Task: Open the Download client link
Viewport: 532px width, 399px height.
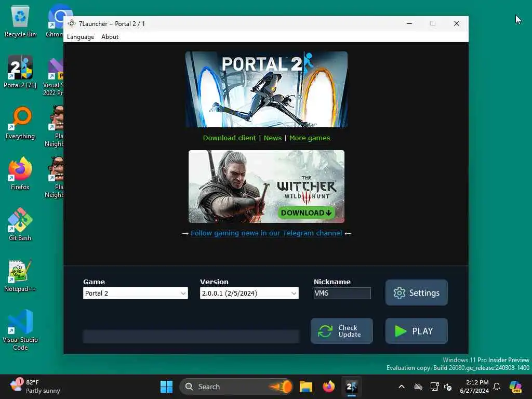Action: point(229,138)
